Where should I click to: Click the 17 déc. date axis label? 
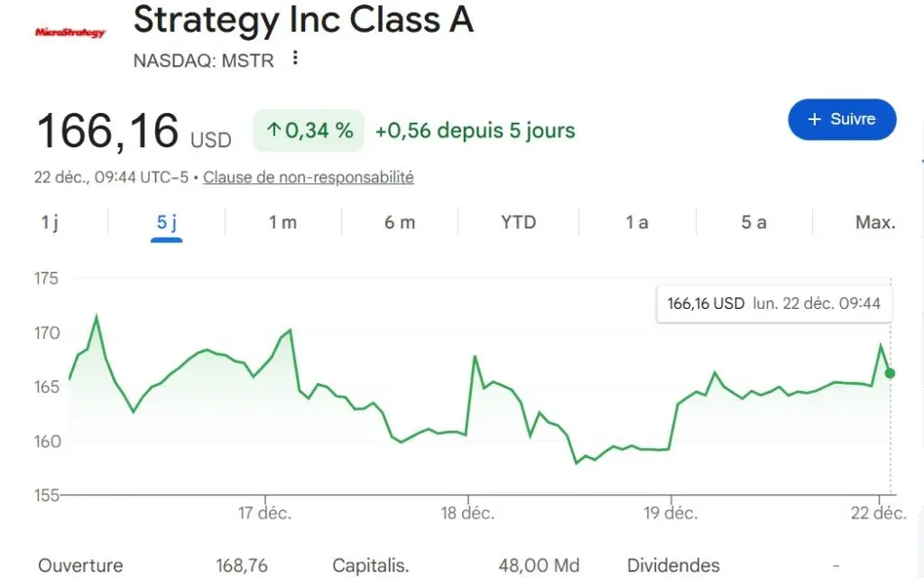pos(265,513)
